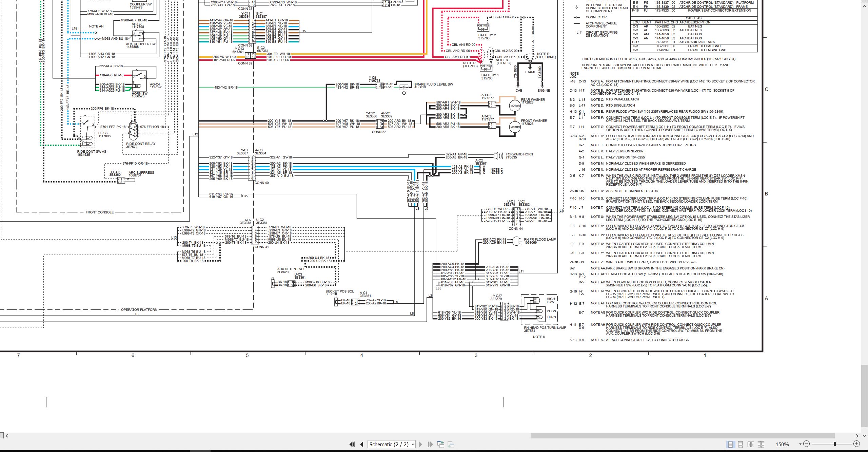This screenshot has width=868, height=452.
Task: Click the BUCKET POS SOL label
Action: coord(339,291)
